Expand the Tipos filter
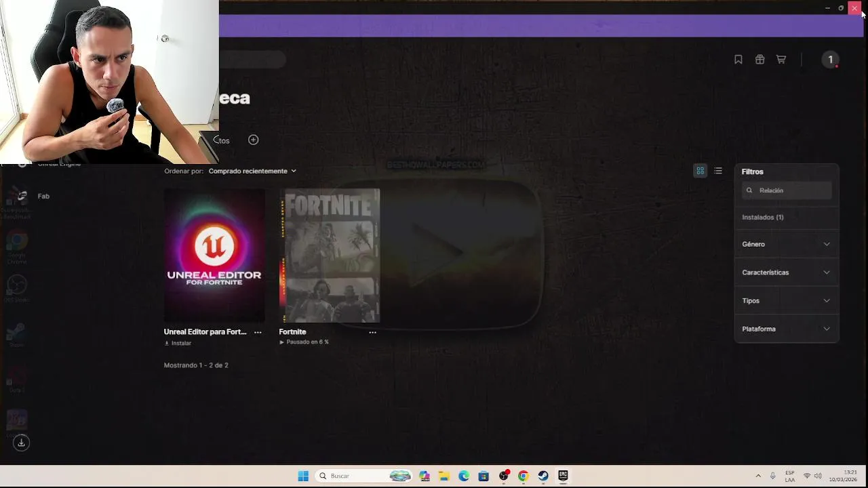Image resolution: width=868 pixels, height=488 pixels. [787, 301]
